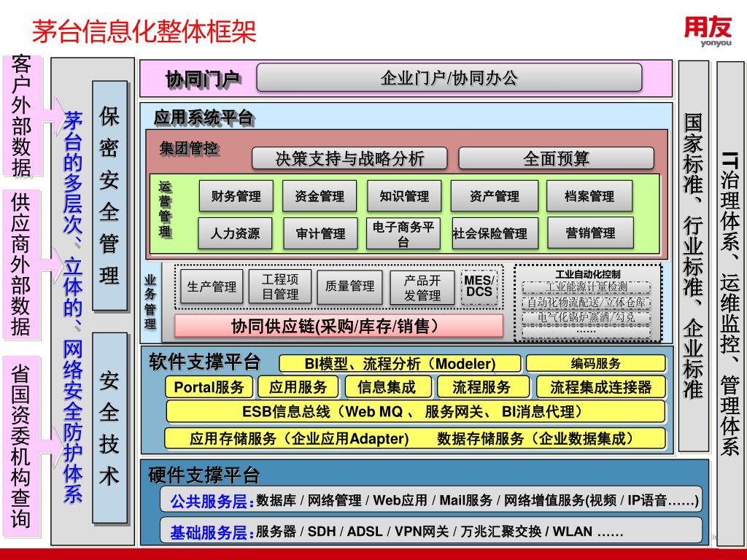Click the 基础服务层 label
Screen dimensions: 747x560
(x=212, y=532)
